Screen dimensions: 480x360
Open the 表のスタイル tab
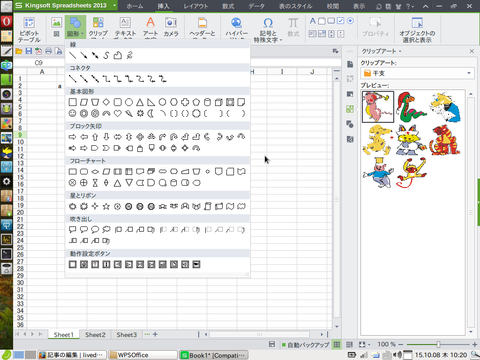(295, 6)
